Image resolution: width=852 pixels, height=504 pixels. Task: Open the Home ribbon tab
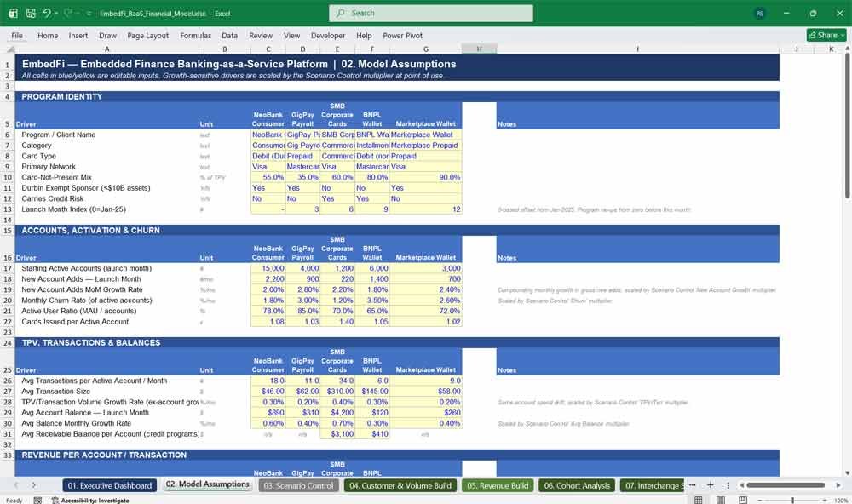[48, 35]
